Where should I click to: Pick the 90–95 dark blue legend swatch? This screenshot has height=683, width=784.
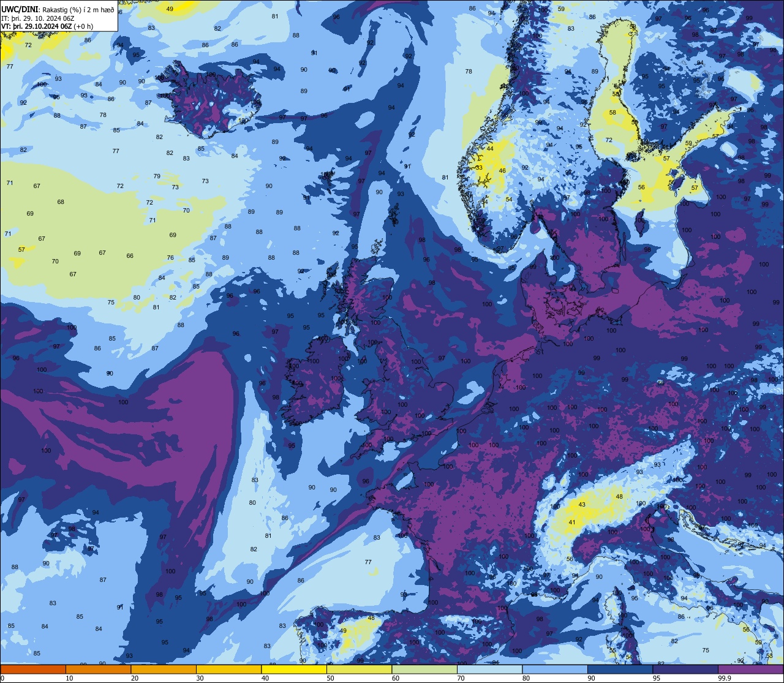[x=620, y=669]
